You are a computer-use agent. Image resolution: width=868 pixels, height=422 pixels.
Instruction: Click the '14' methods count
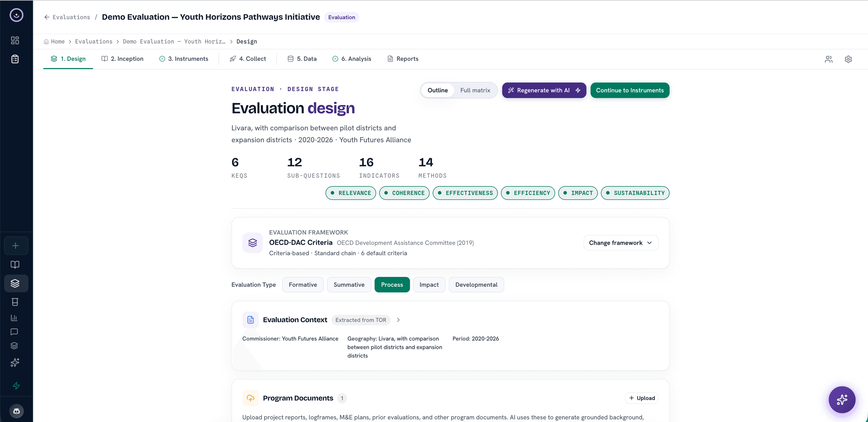click(426, 162)
